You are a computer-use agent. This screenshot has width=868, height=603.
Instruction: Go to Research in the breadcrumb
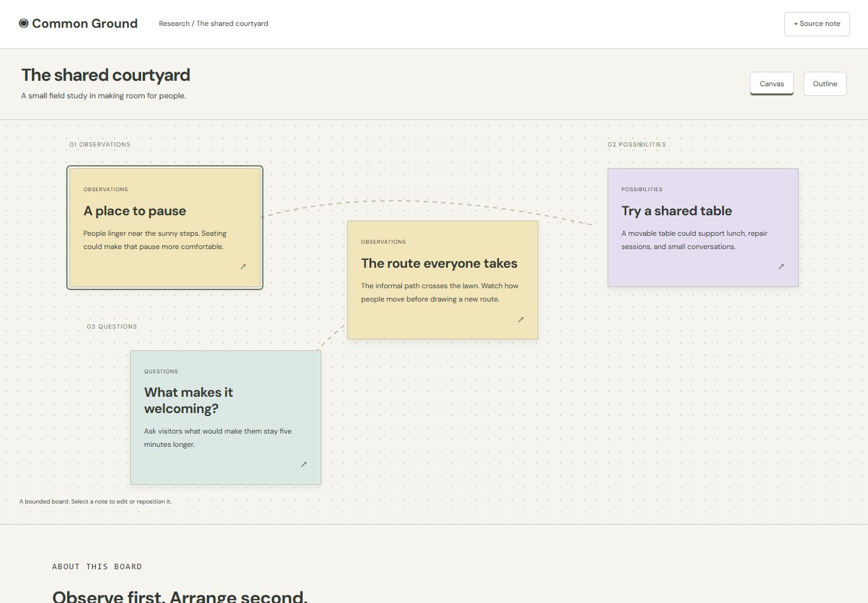(174, 24)
